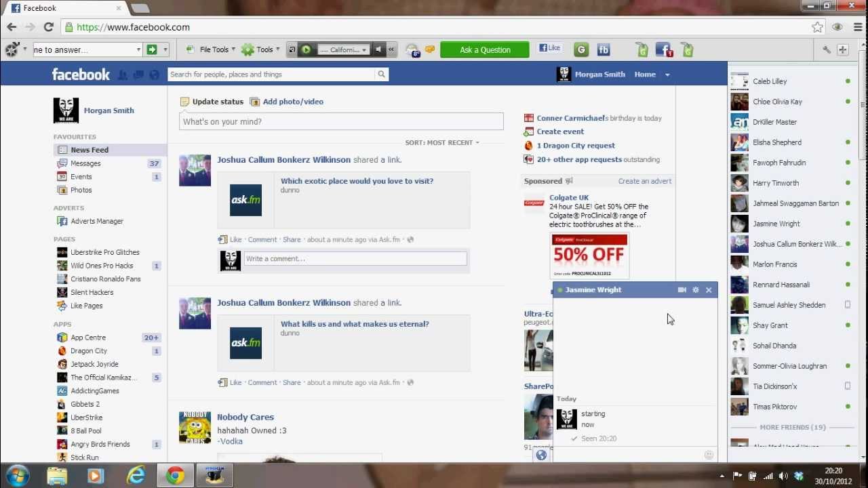868x488 pixels.
Task: Click the Create an advert link
Action: point(645,181)
